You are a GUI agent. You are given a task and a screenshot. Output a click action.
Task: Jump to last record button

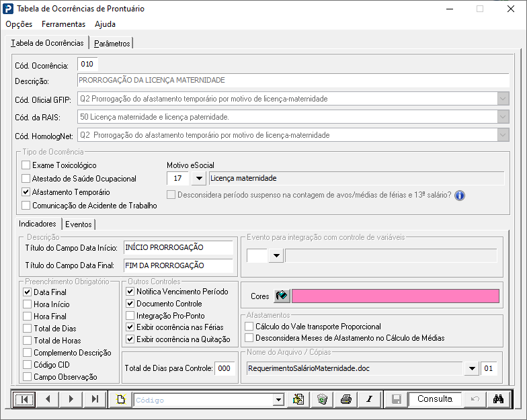tap(95, 399)
